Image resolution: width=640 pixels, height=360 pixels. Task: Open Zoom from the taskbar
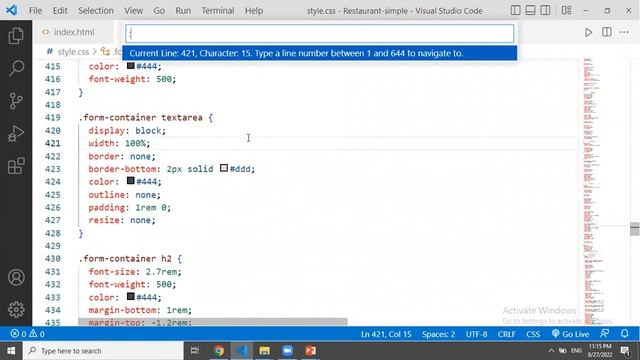[x=287, y=351]
